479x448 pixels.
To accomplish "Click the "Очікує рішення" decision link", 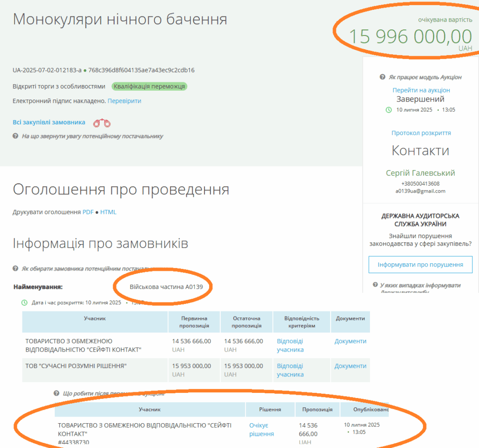I will 261,430.
